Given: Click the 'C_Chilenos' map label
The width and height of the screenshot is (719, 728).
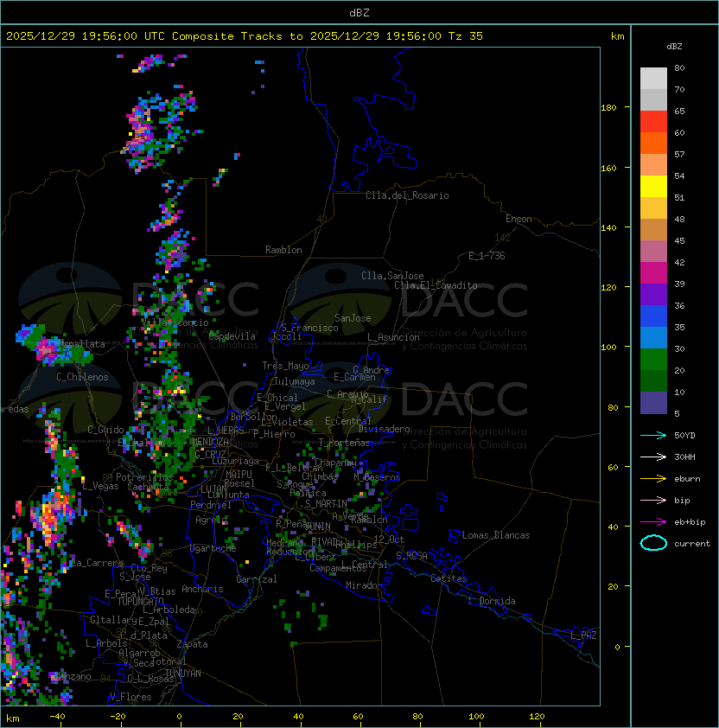Looking at the screenshot, I should [x=82, y=377].
